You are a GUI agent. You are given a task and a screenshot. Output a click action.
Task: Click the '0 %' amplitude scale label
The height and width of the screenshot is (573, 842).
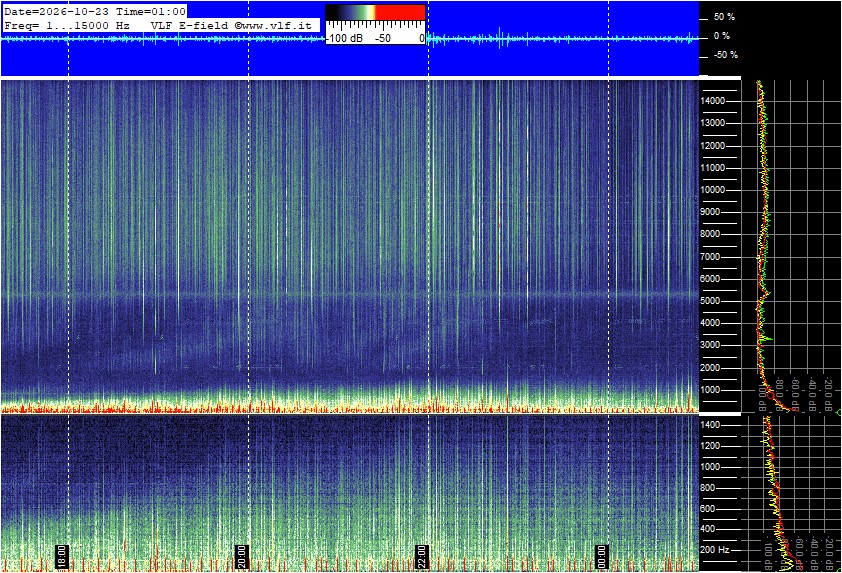pyautogui.click(x=721, y=36)
